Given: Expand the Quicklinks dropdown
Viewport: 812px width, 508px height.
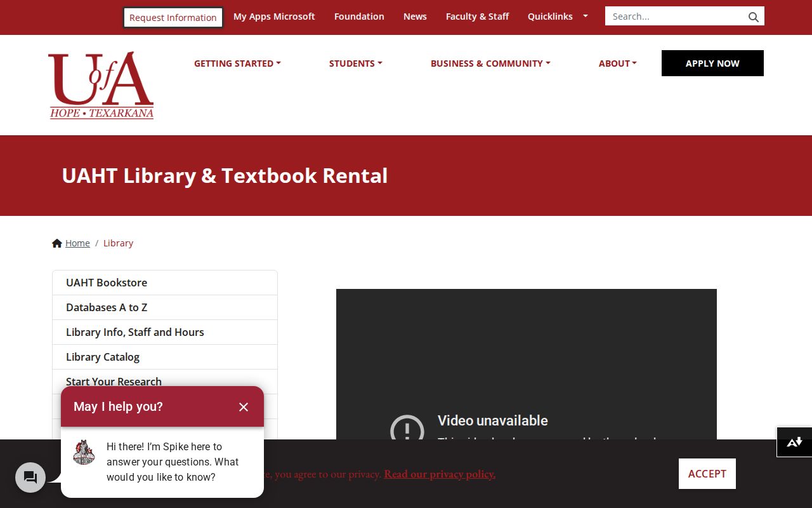Looking at the screenshot, I should click(x=558, y=17).
